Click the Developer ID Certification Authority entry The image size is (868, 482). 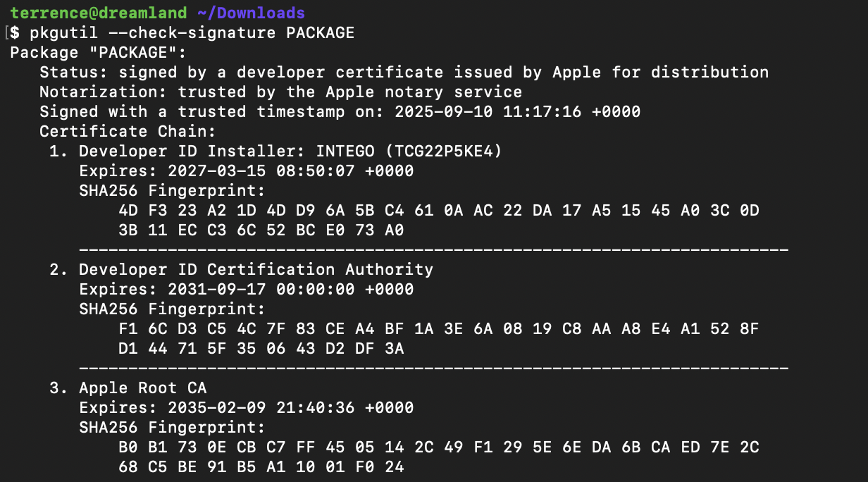coord(256,269)
